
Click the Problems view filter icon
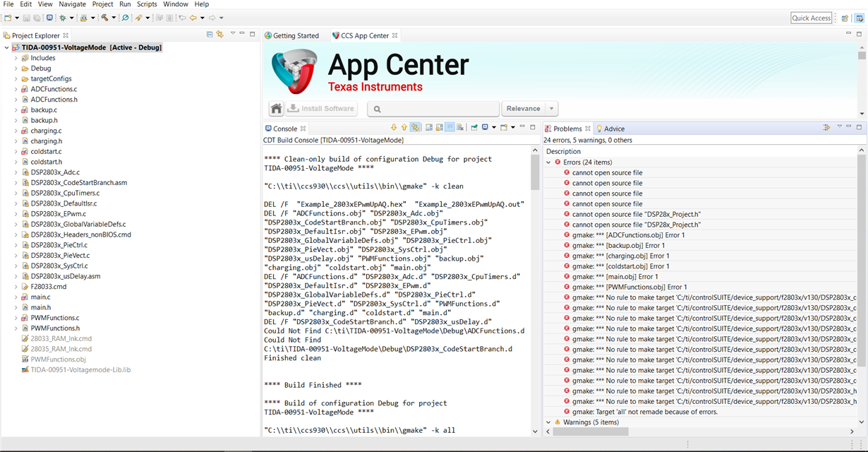[826, 127]
